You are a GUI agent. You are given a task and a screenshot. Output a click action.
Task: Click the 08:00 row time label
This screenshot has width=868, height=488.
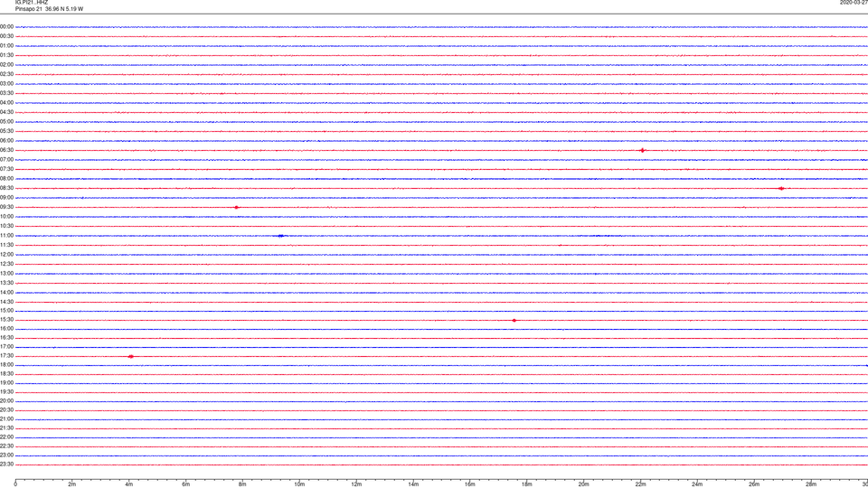pos(6,179)
